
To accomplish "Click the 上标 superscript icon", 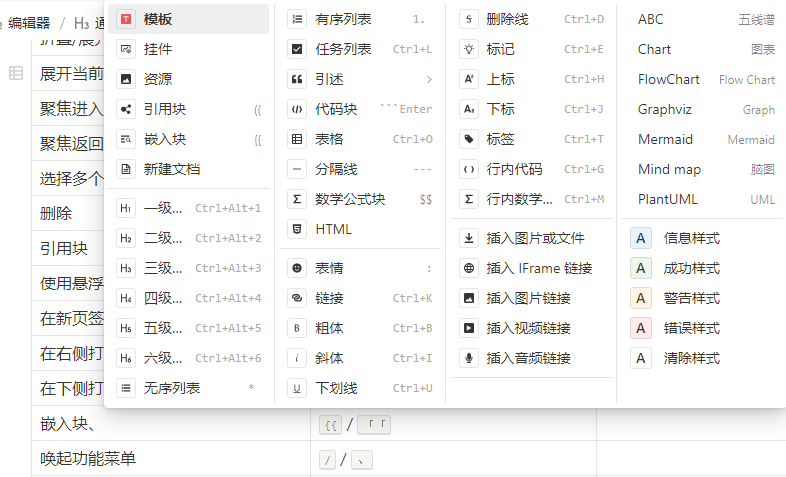I will [469, 79].
